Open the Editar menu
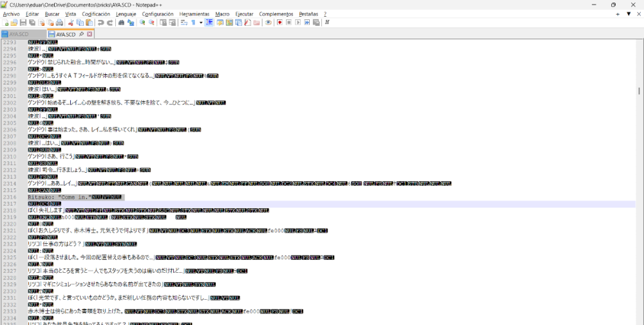The height and width of the screenshot is (325, 644). [32, 14]
